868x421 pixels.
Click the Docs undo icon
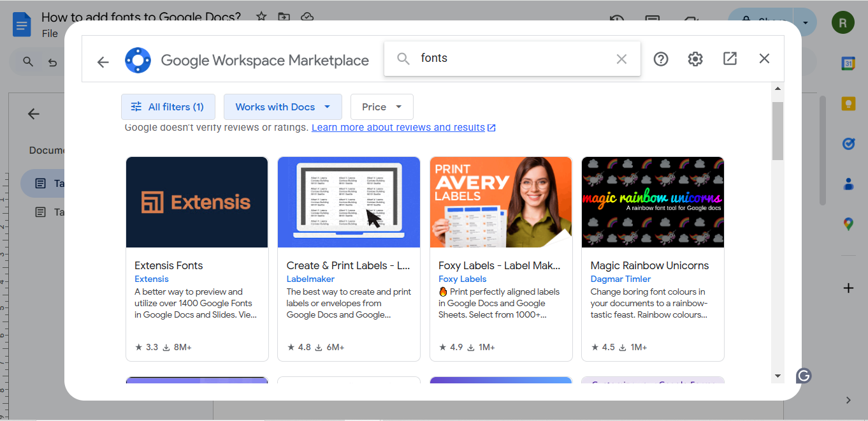(53, 62)
